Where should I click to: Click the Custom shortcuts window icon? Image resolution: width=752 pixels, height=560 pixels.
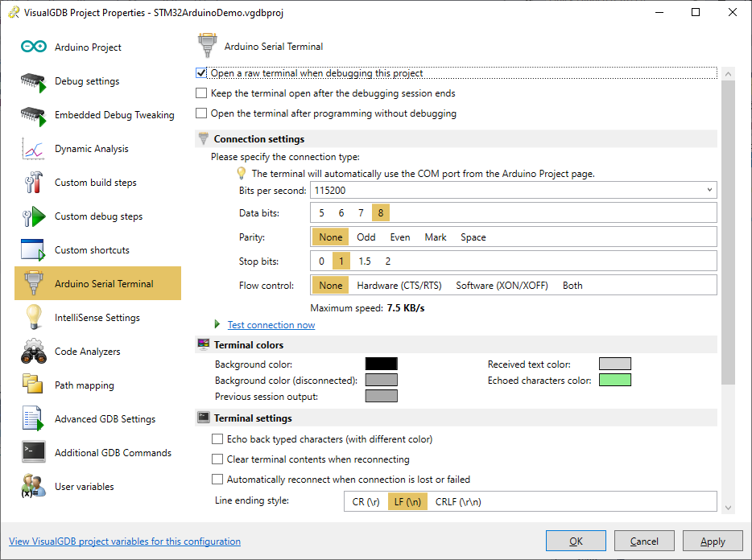[33, 249]
